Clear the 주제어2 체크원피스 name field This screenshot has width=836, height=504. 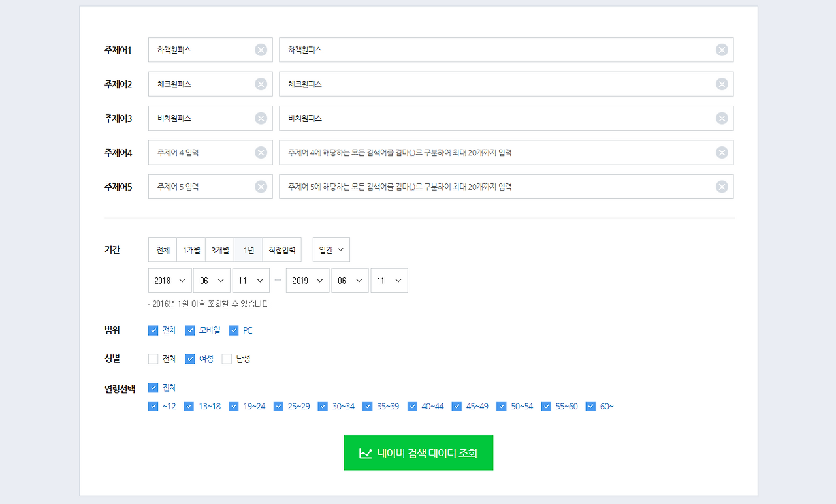pyautogui.click(x=261, y=84)
